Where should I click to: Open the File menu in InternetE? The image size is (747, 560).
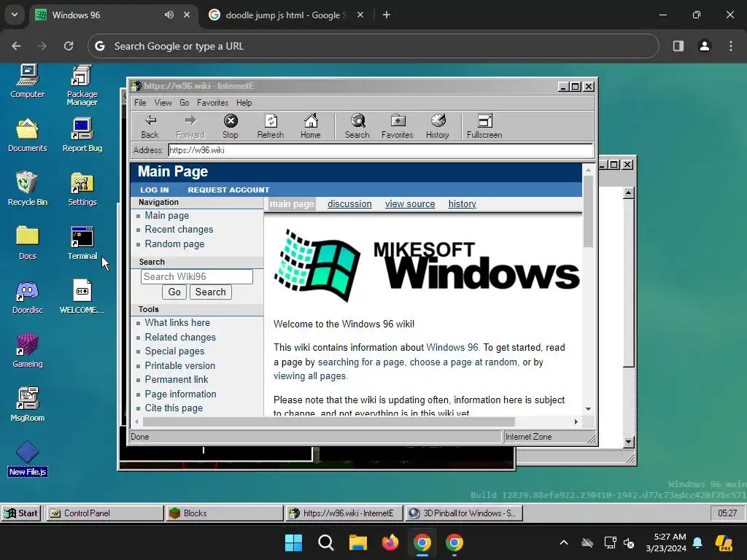pyautogui.click(x=140, y=103)
